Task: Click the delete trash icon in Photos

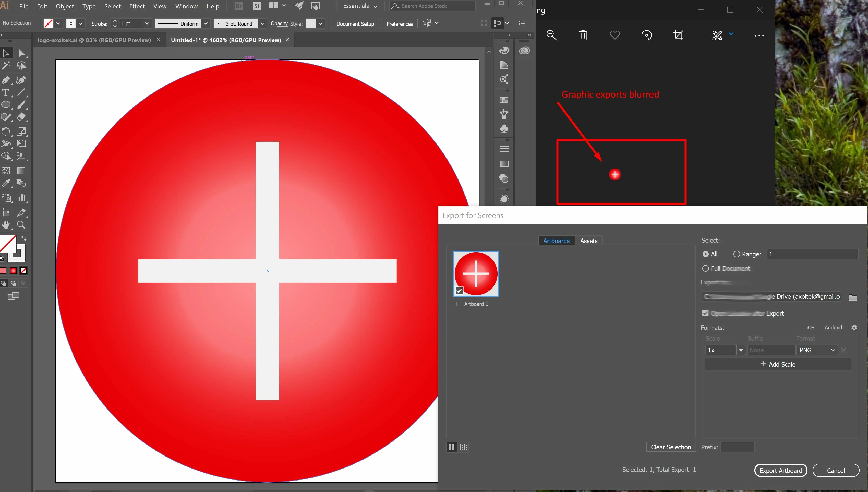Action: click(583, 35)
